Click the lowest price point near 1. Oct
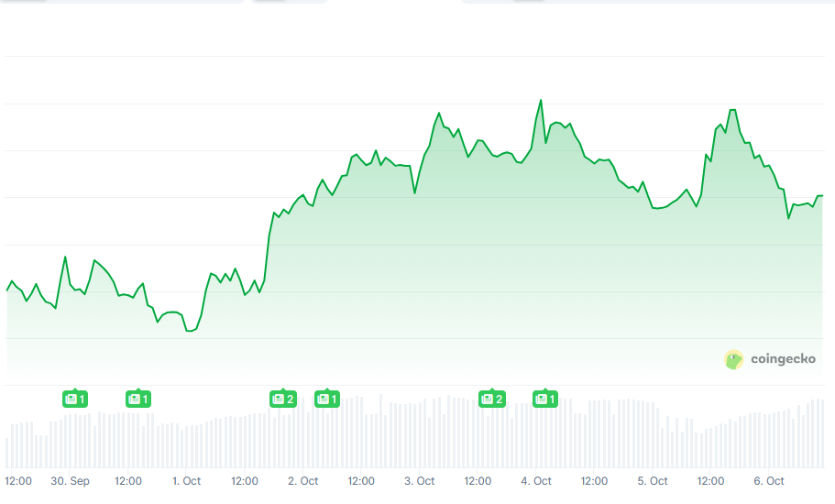 point(189,331)
